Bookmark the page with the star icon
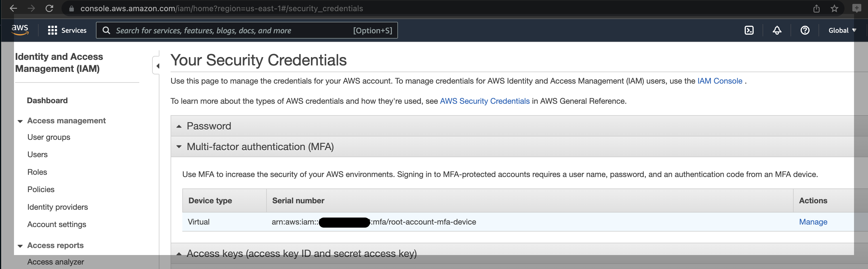This screenshot has height=269, width=868. coord(835,8)
